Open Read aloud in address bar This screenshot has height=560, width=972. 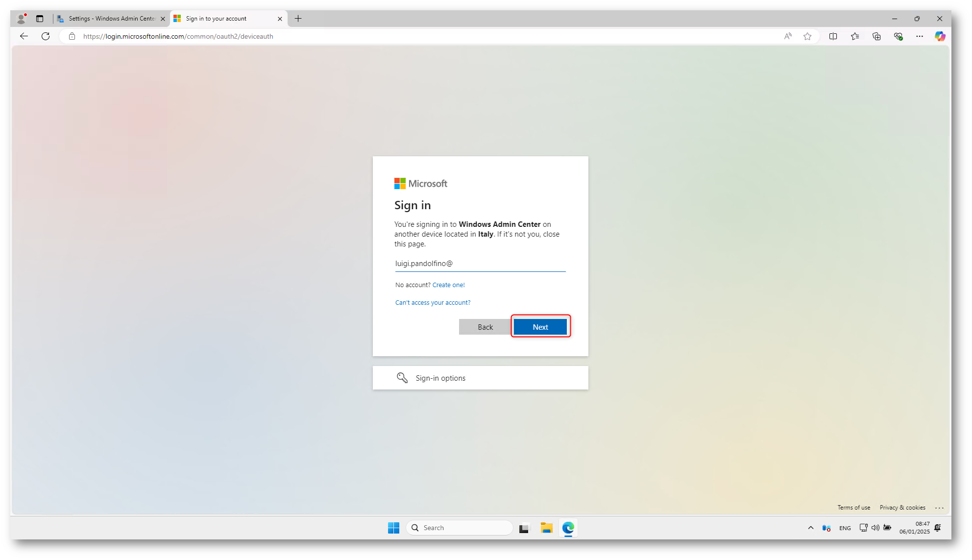tap(788, 36)
